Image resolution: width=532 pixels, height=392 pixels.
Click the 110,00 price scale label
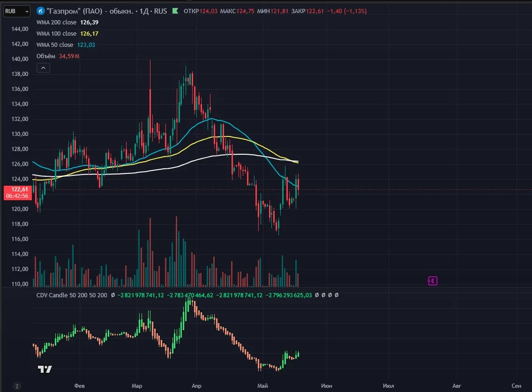(20, 284)
